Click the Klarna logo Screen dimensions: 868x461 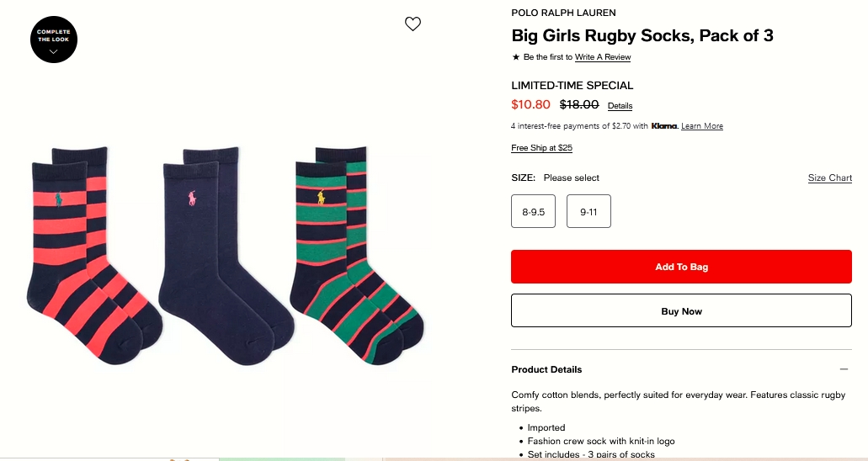tap(664, 126)
